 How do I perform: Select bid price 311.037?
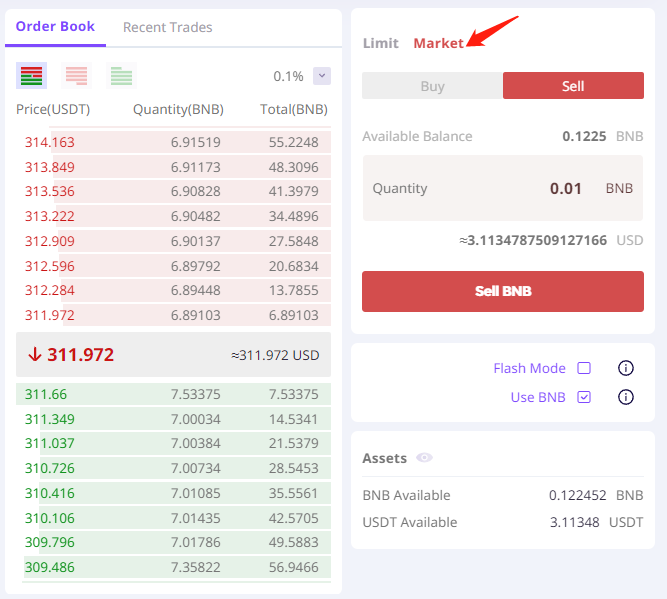[x=50, y=443]
